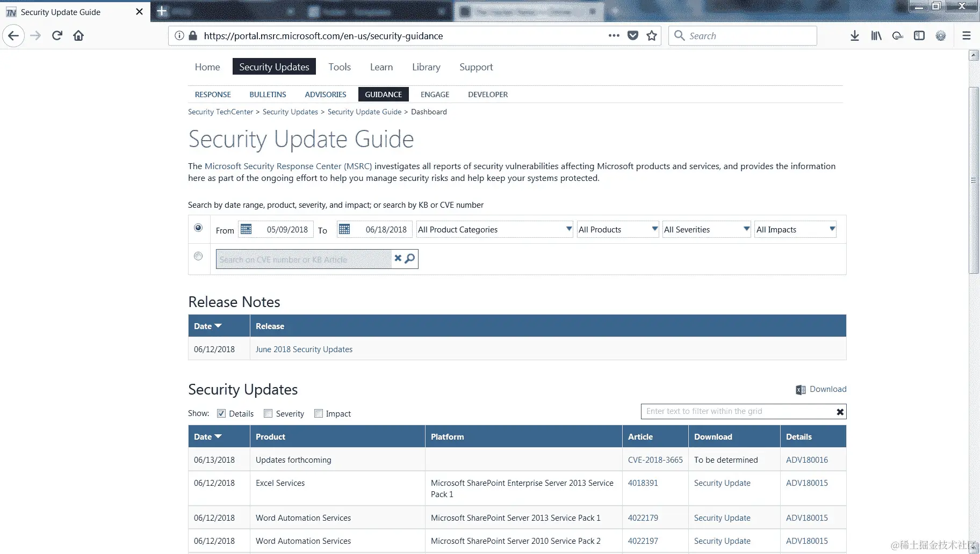Open the Downloads panel arrow icon
980x554 pixels.
point(855,36)
